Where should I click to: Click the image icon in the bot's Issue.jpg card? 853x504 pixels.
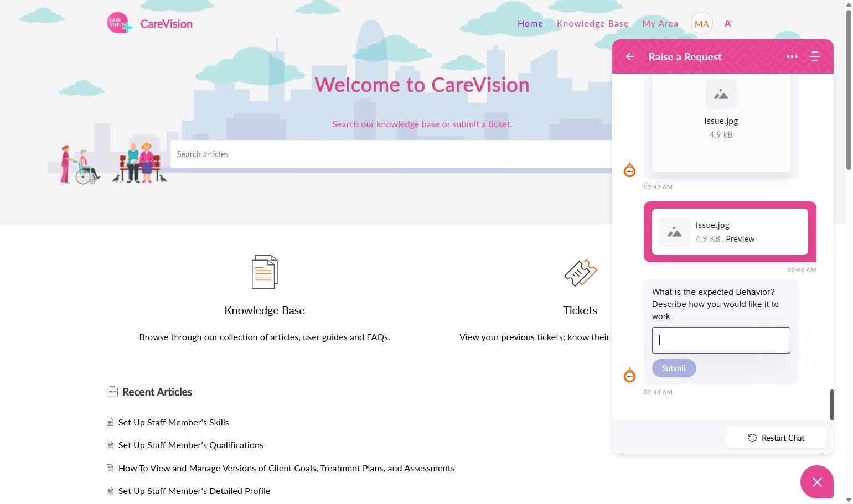point(721,94)
